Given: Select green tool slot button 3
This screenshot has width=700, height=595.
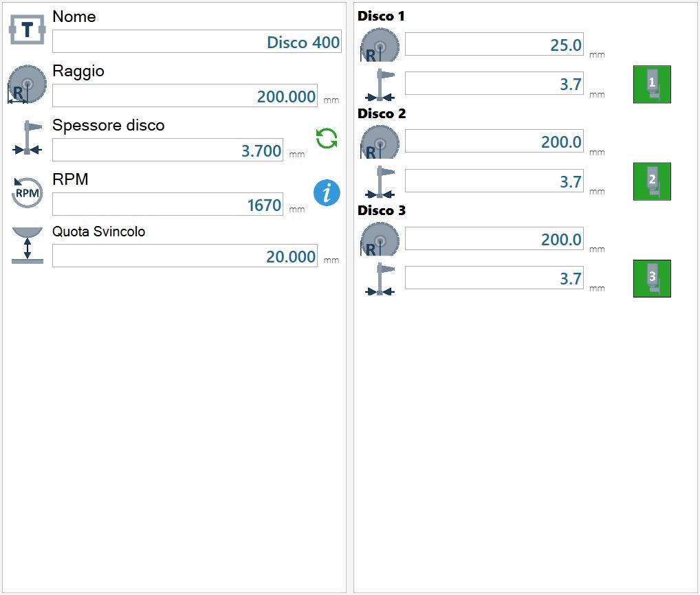Looking at the screenshot, I should click(x=652, y=278).
